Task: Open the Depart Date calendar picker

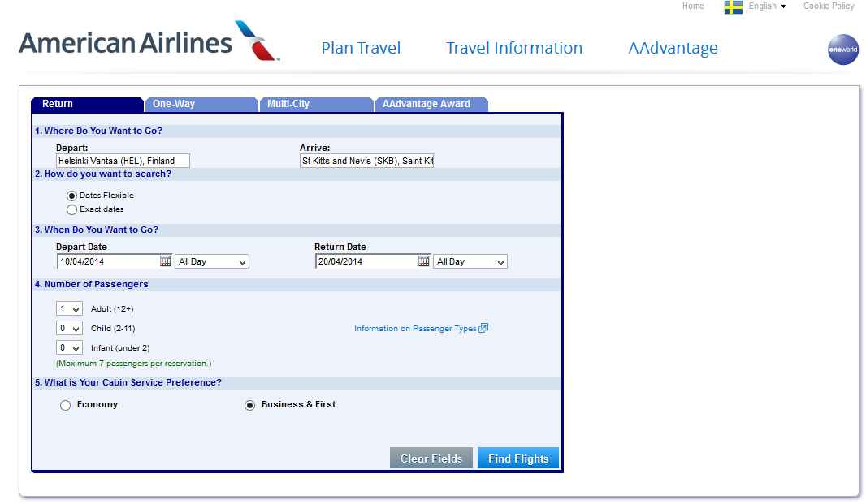Action: tap(165, 261)
